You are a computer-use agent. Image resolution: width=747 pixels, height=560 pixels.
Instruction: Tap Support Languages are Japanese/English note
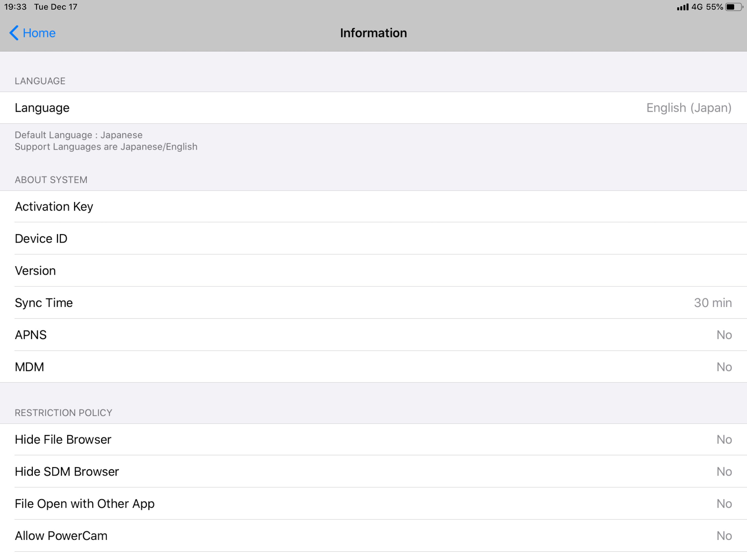point(106,147)
